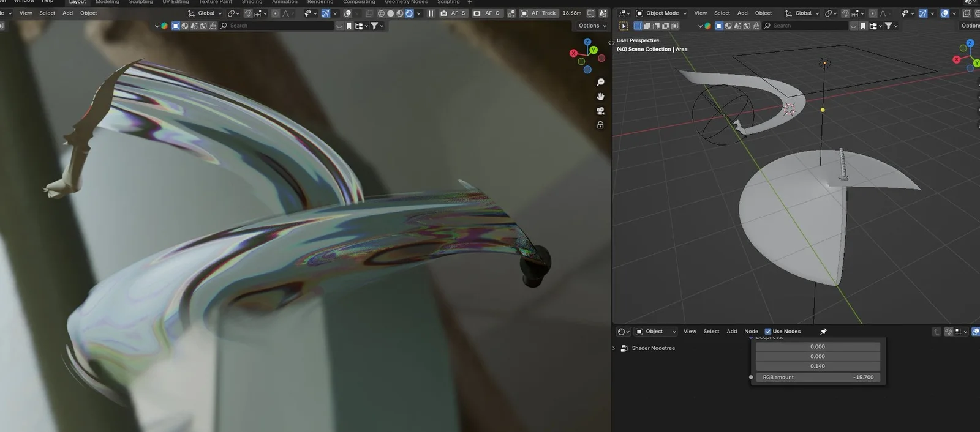Toggle camera view with the camera icon

[x=600, y=111]
